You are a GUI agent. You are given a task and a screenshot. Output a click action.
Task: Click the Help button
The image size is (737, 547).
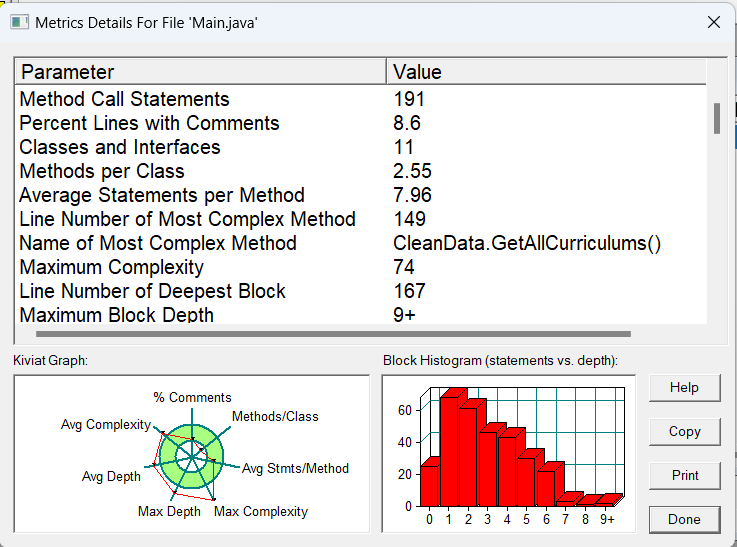click(x=684, y=388)
